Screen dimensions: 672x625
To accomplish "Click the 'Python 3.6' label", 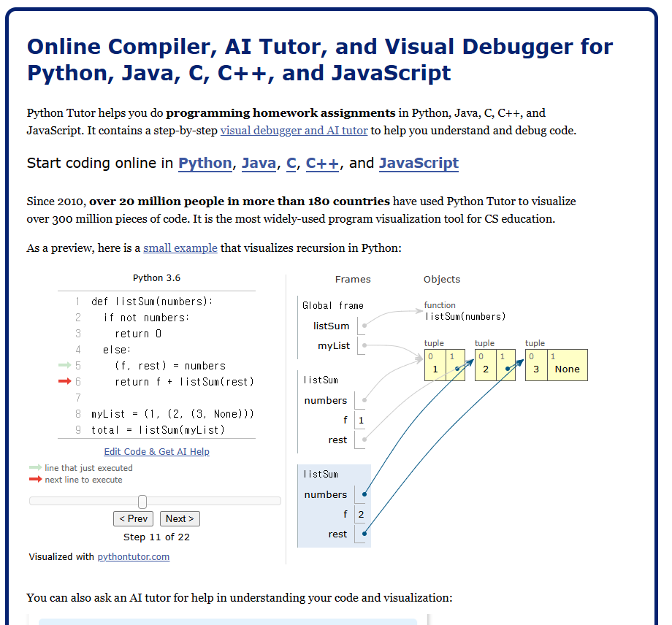I will [x=156, y=277].
